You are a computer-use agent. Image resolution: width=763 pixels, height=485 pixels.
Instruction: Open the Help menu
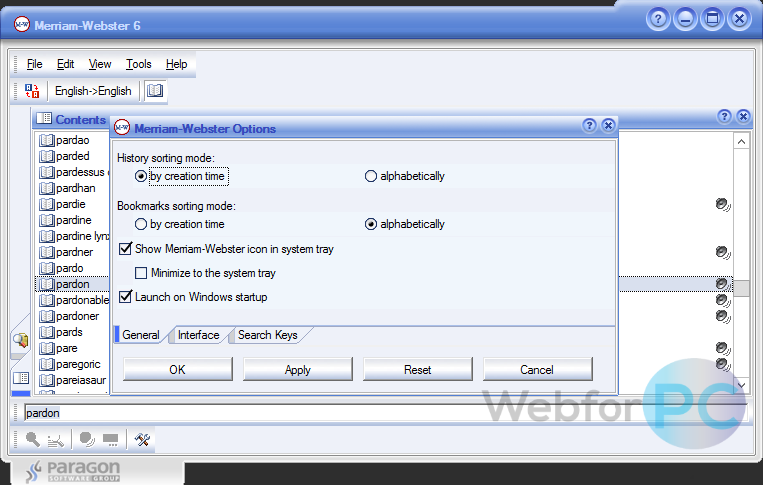176,64
